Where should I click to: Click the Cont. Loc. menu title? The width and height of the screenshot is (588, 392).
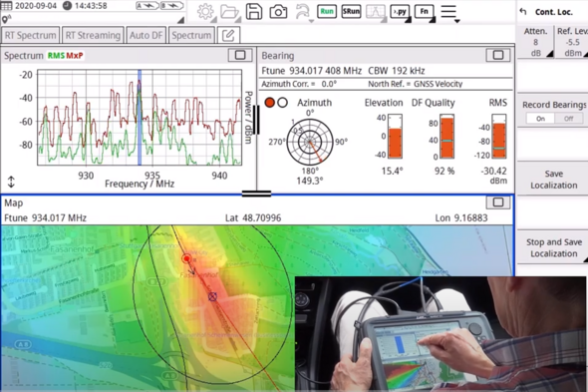[x=553, y=12]
